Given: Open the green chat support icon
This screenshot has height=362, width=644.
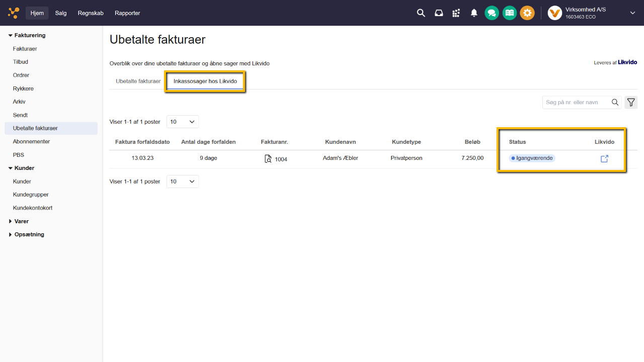Looking at the screenshot, I should pyautogui.click(x=492, y=13).
